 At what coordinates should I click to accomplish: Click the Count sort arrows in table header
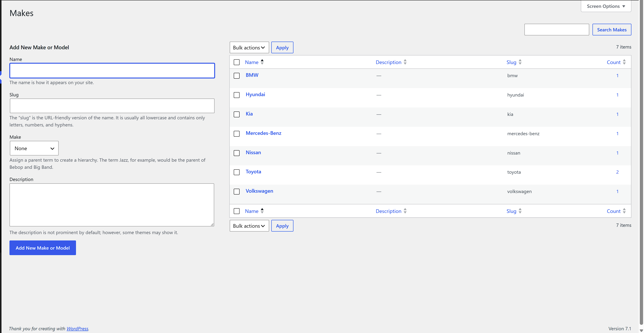pyautogui.click(x=624, y=62)
